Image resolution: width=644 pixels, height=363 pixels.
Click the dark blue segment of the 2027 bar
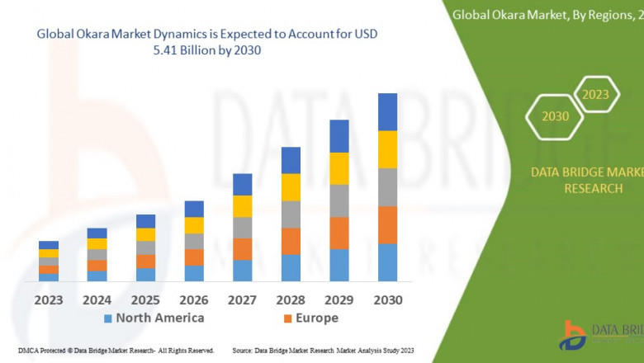click(242, 185)
